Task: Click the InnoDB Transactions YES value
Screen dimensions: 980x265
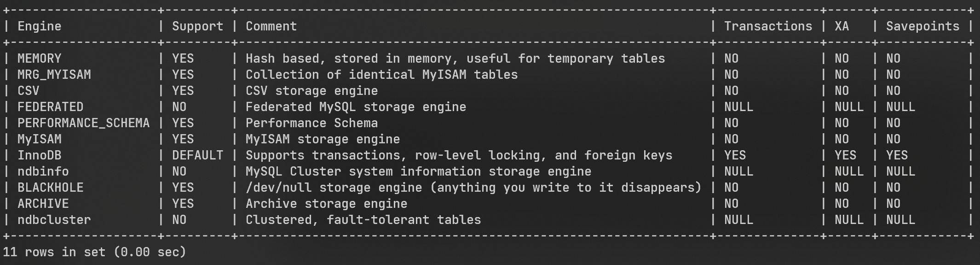Action: tap(735, 155)
